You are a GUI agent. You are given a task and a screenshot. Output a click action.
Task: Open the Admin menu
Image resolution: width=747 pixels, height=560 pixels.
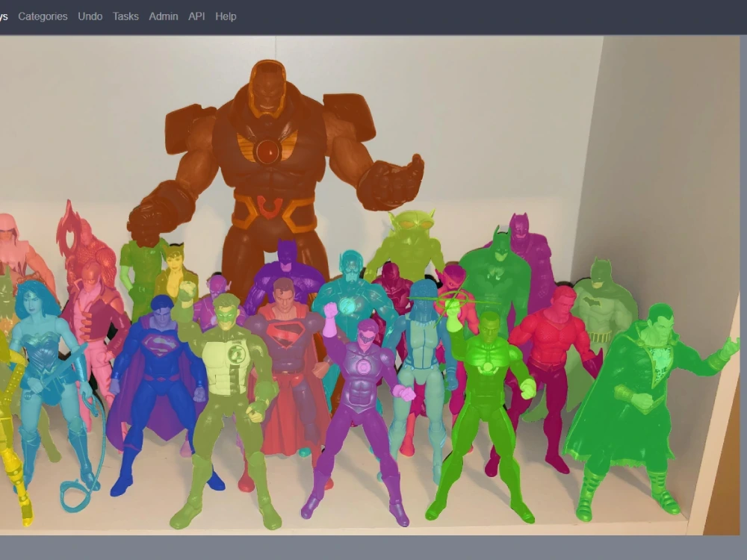[x=164, y=16]
